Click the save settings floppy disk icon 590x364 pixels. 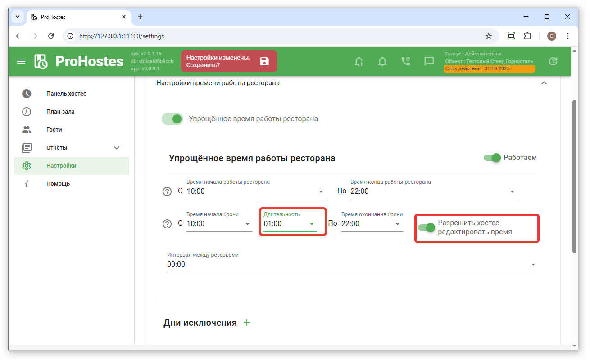pyautogui.click(x=264, y=61)
